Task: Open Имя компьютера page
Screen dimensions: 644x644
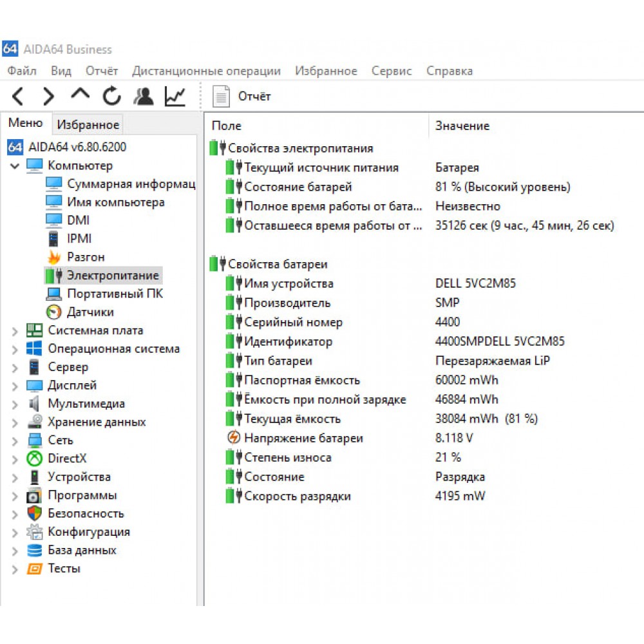Action: coord(105,202)
